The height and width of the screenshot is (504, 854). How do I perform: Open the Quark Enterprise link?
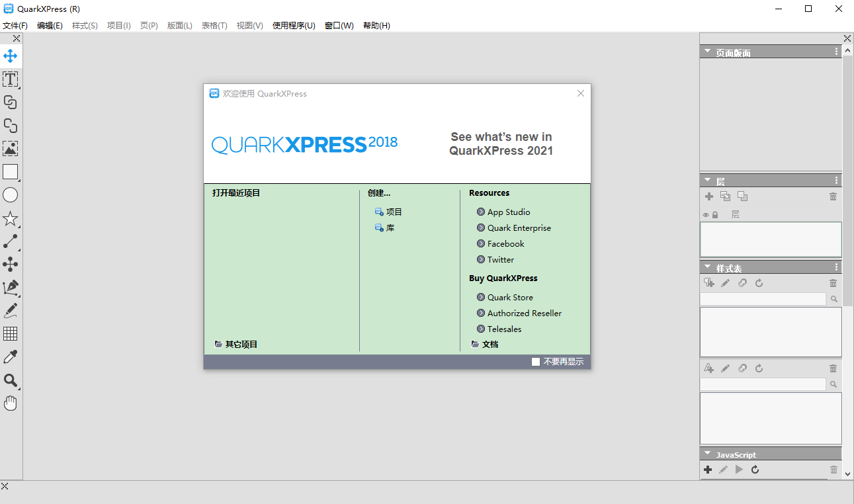coord(514,228)
